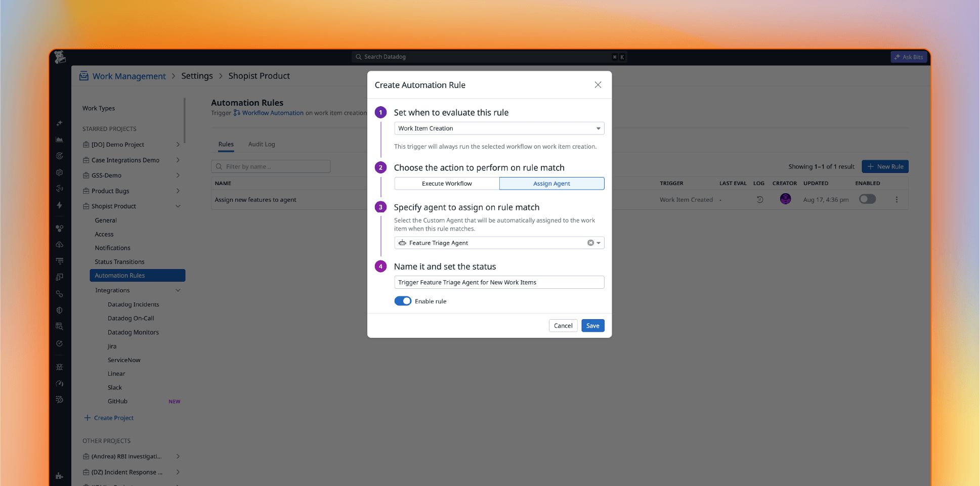This screenshot has height=486, width=980.
Task: Toggle the Enable rule switch
Action: [x=403, y=301]
